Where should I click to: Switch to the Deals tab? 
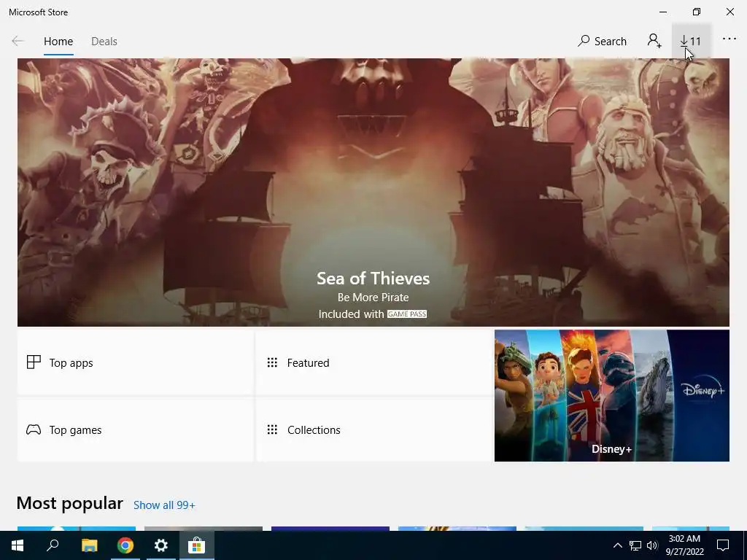click(x=104, y=42)
